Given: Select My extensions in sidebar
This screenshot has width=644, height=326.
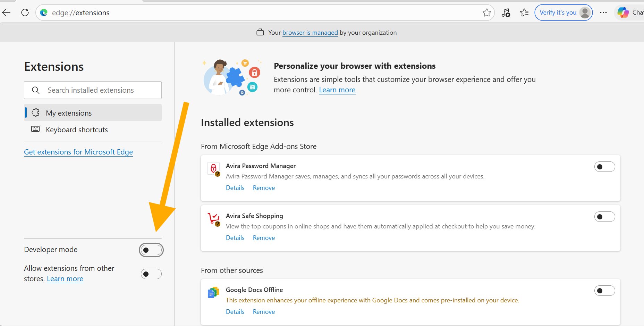Looking at the screenshot, I should click(x=93, y=112).
